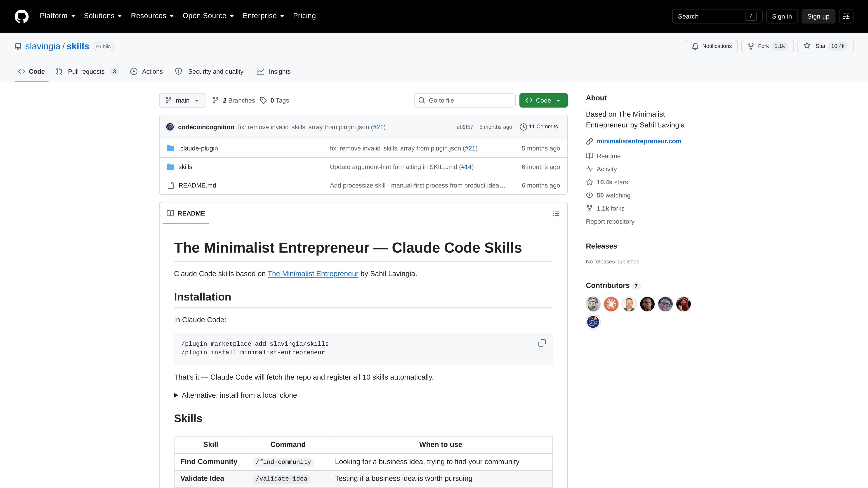Click the star icon next to 10.4k stars
This screenshot has width=868, height=488.
589,182
